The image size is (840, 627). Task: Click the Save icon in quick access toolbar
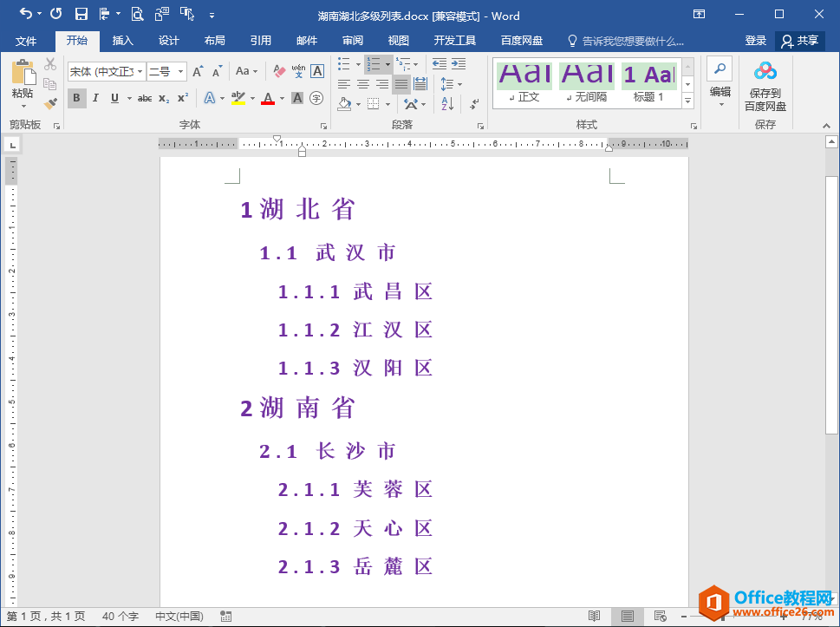[x=81, y=14]
